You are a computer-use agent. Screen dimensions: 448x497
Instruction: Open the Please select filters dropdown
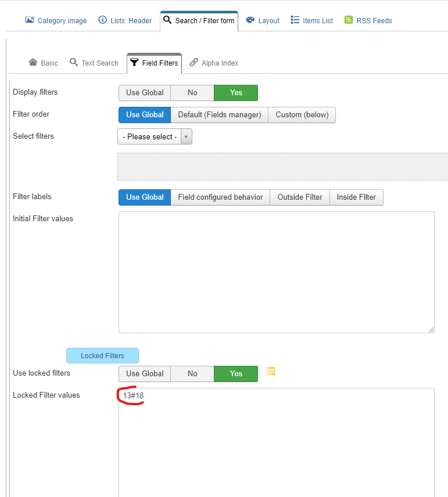point(150,136)
